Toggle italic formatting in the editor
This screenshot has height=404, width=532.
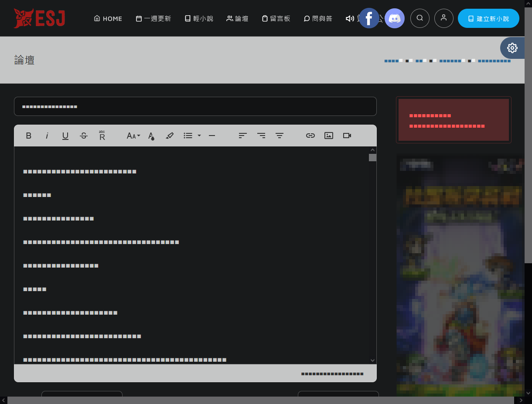pos(47,136)
